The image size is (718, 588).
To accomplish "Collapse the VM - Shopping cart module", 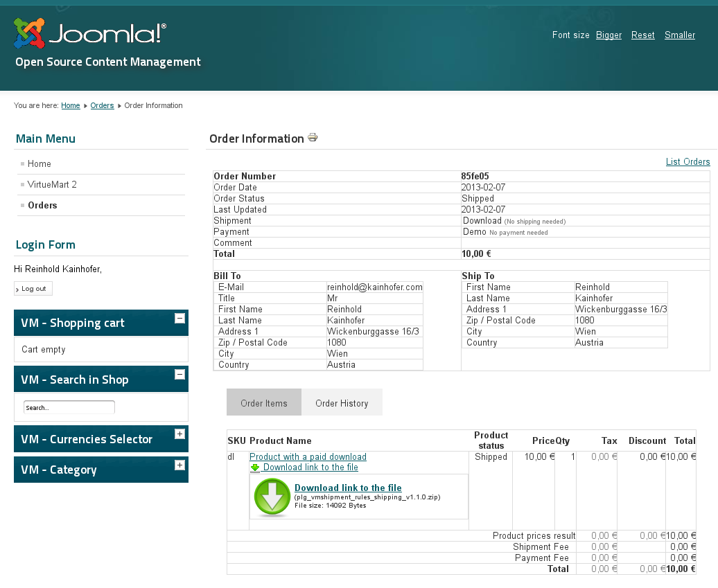I will [x=179, y=319].
